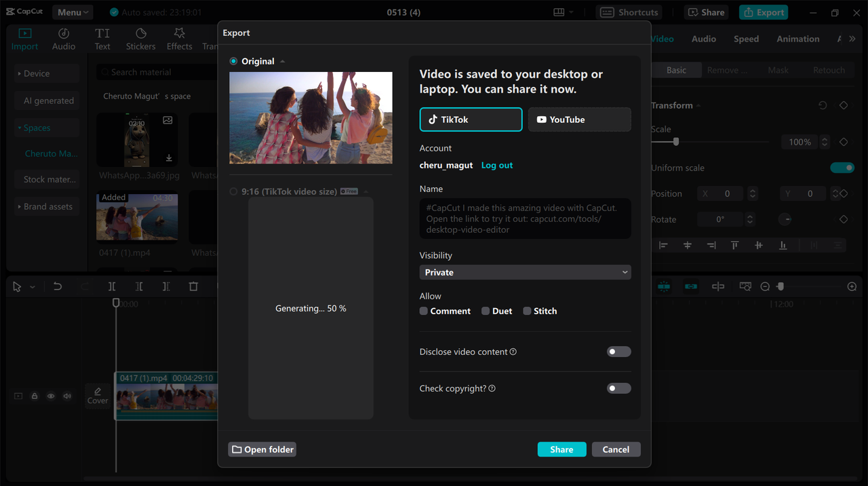Open the Visibility Private dropdown
This screenshot has height=486, width=868.
[x=526, y=272]
